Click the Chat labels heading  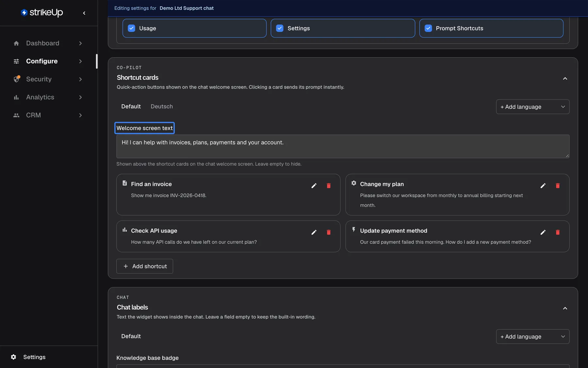click(132, 307)
